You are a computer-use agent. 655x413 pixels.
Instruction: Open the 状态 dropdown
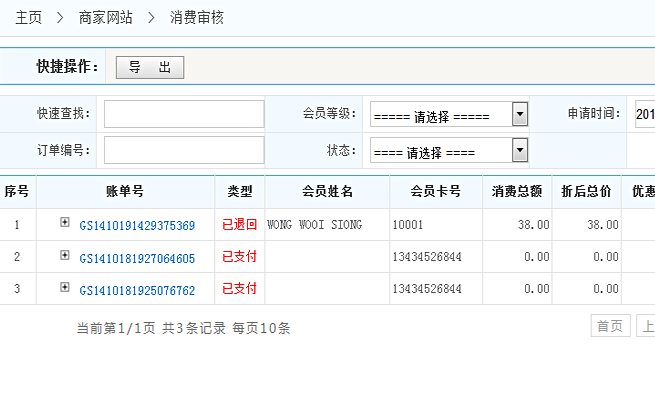[448, 150]
